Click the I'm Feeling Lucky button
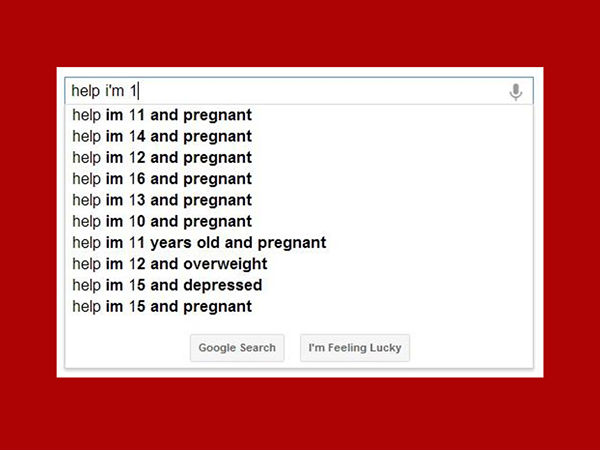The height and width of the screenshot is (450, 600). [x=355, y=348]
